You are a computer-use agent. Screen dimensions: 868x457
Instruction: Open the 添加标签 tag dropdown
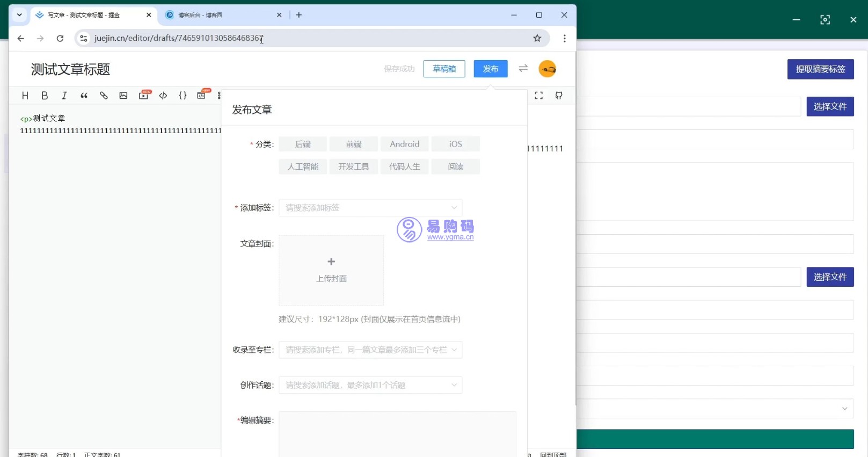click(370, 208)
